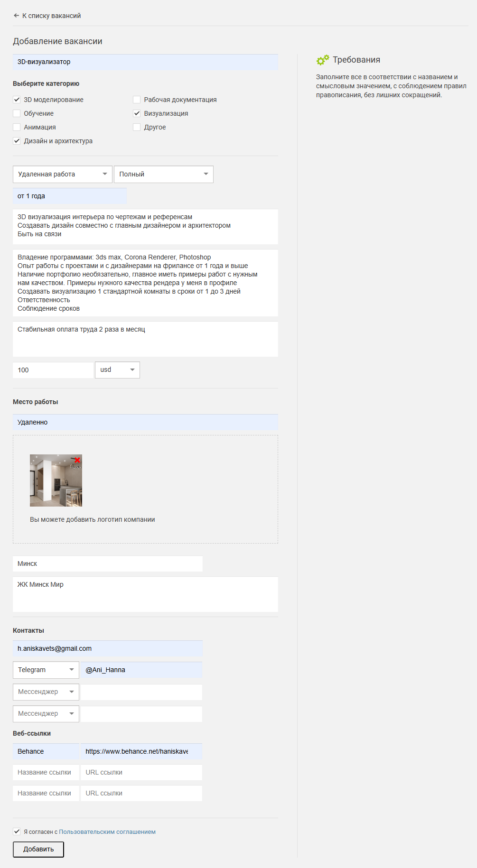The image size is (477, 868).
Task: Click the third URL ссылки field
Action: pyautogui.click(x=141, y=793)
